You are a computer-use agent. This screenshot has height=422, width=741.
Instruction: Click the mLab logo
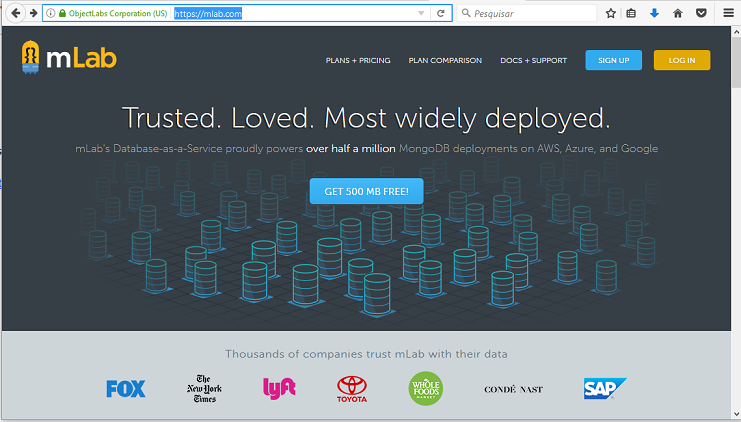(69, 58)
